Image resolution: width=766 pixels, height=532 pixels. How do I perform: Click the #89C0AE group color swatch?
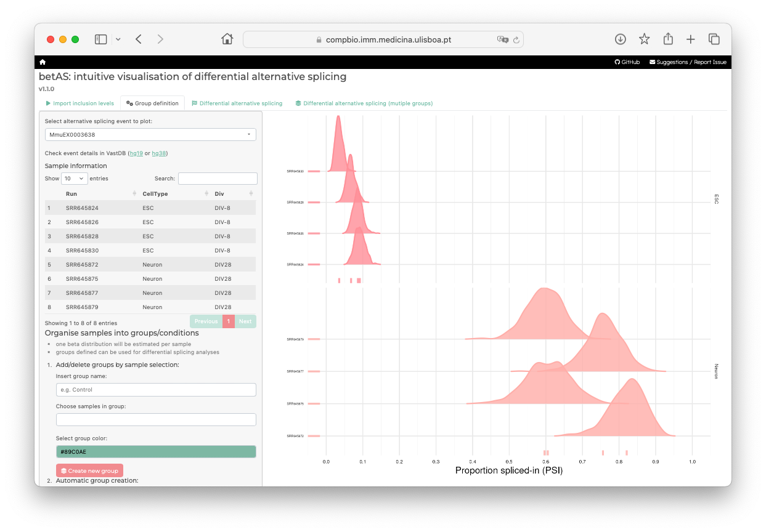click(x=156, y=452)
